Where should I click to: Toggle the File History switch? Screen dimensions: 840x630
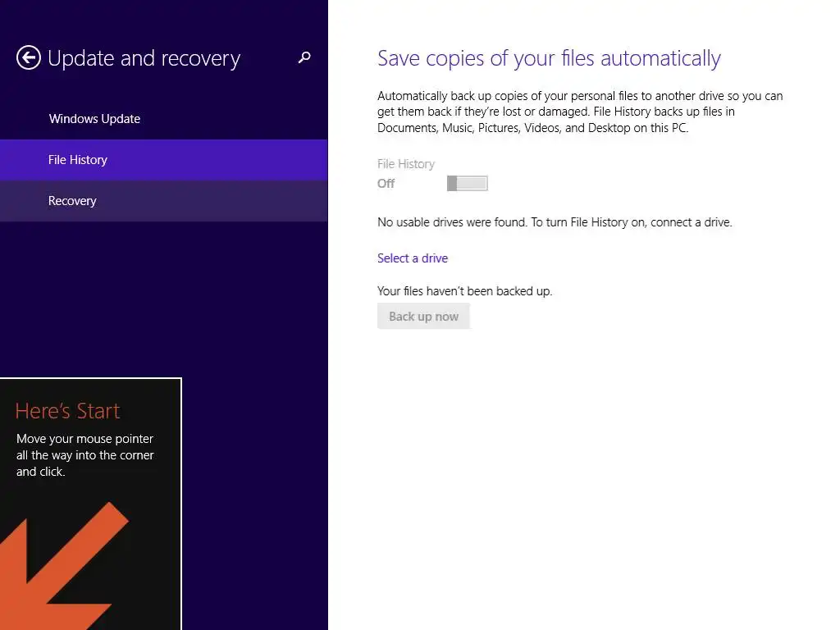coord(467,183)
